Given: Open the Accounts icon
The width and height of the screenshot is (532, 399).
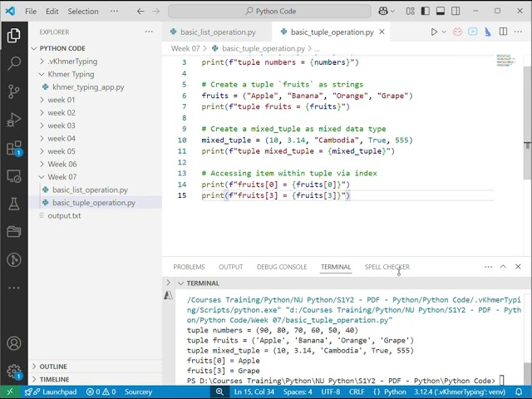Looking at the screenshot, I should 14,343.
